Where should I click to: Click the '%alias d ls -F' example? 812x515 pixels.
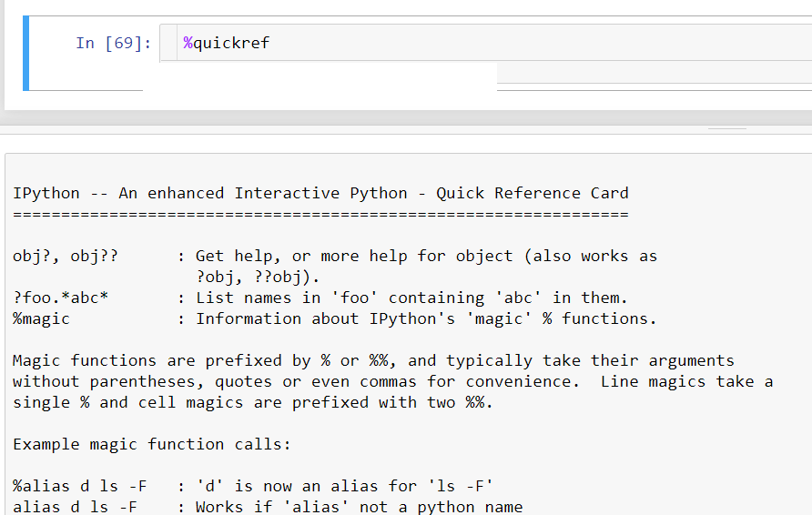coord(80,486)
